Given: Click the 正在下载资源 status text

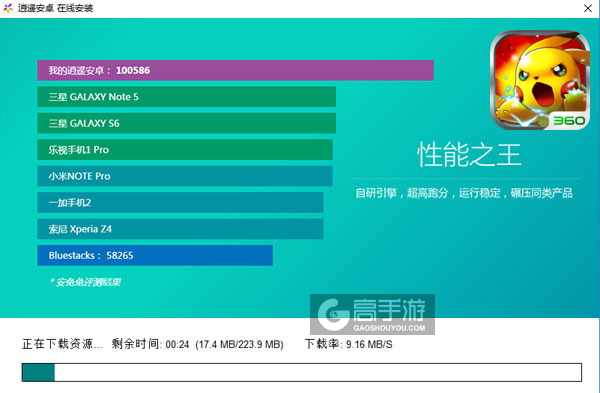Looking at the screenshot, I should (62, 344).
